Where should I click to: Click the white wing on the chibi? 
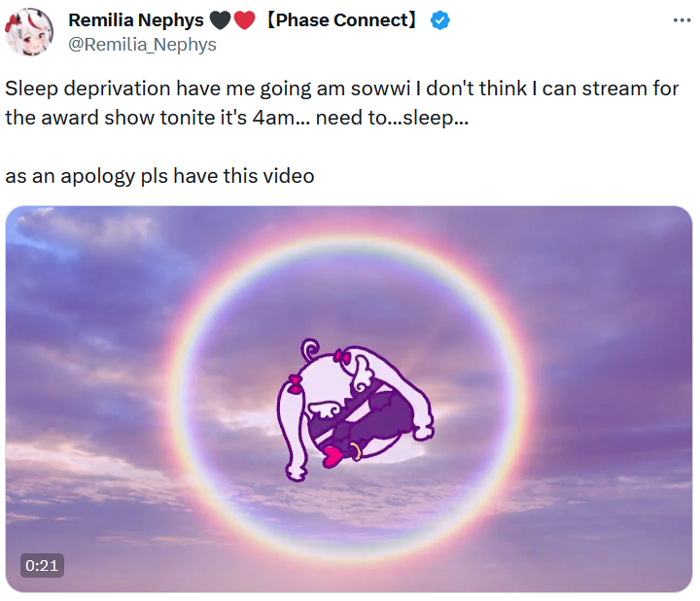pyautogui.click(x=323, y=408)
